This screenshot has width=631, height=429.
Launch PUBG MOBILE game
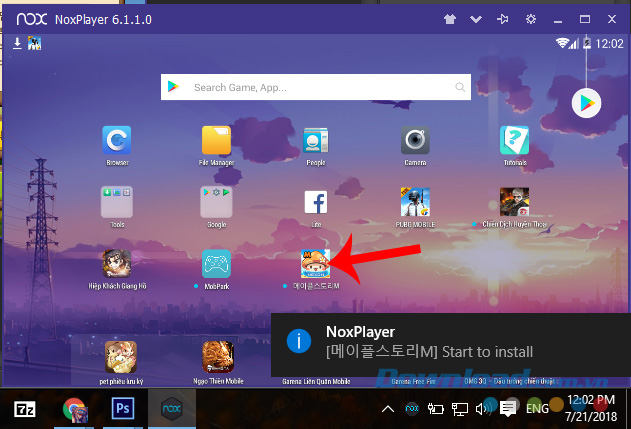(x=415, y=202)
